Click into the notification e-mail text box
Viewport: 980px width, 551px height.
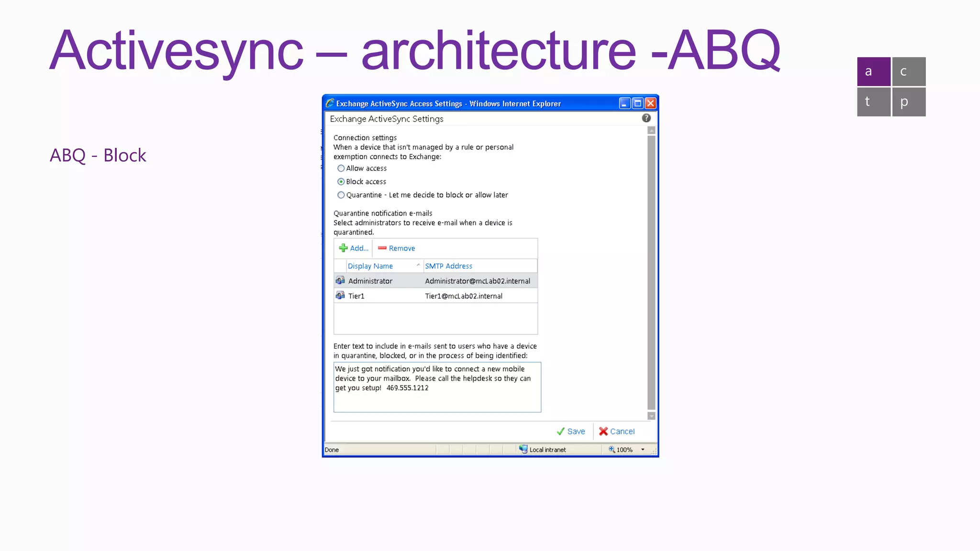coord(437,387)
